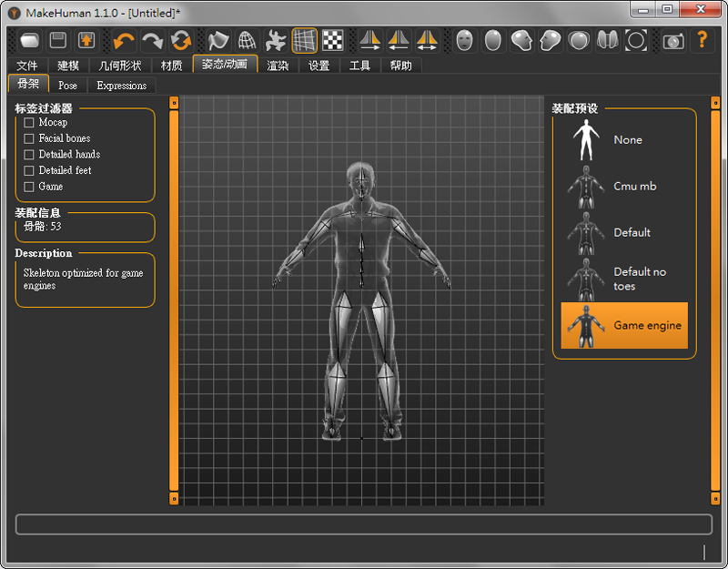Click the save file icon
Viewport: 728px width, 569px height.
click(x=58, y=40)
